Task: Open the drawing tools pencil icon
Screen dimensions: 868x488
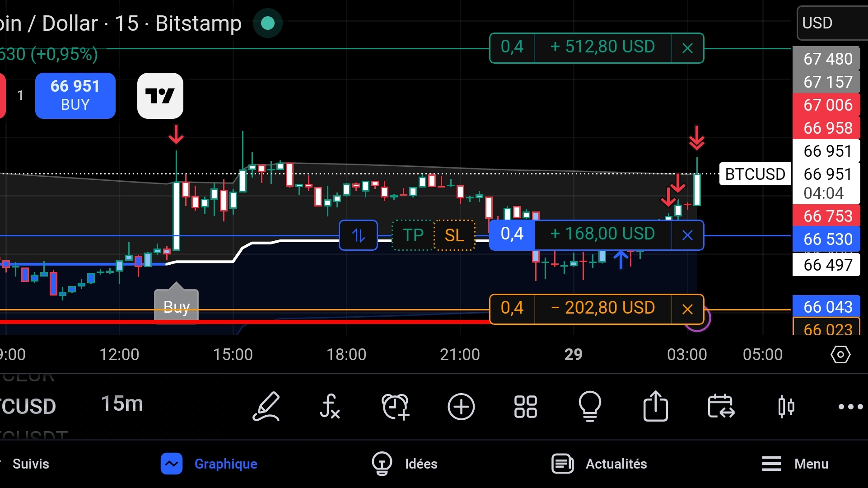Action: tap(266, 407)
